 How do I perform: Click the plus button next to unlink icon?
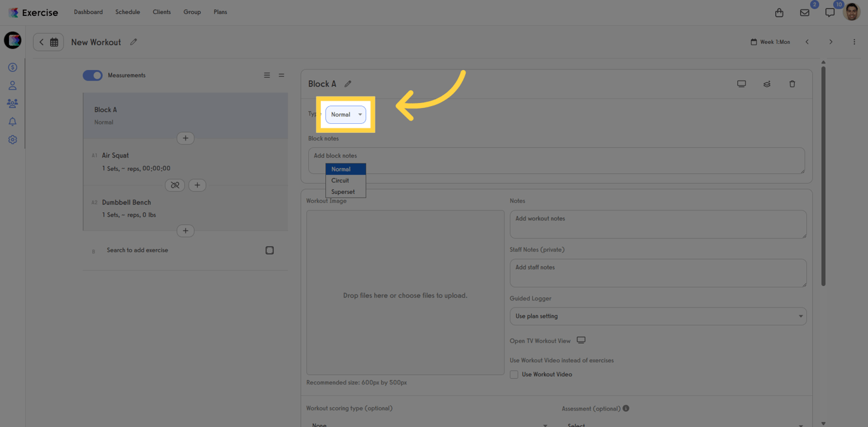(x=197, y=185)
